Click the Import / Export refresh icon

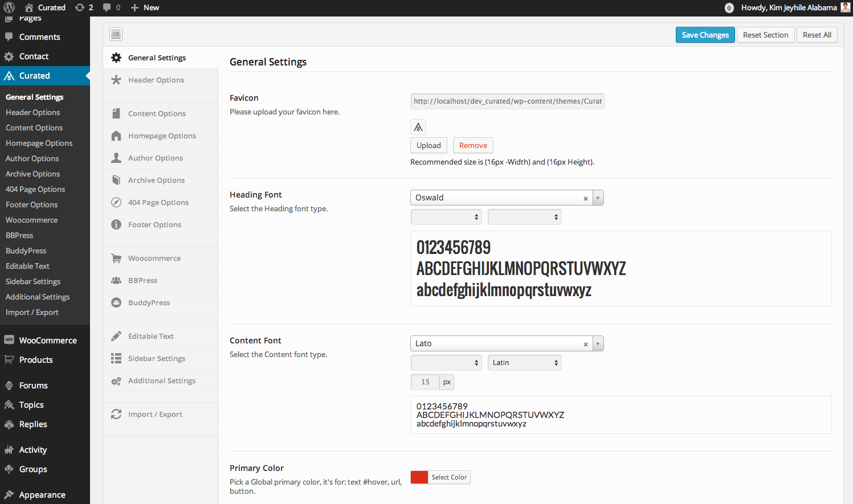(x=116, y=414)
